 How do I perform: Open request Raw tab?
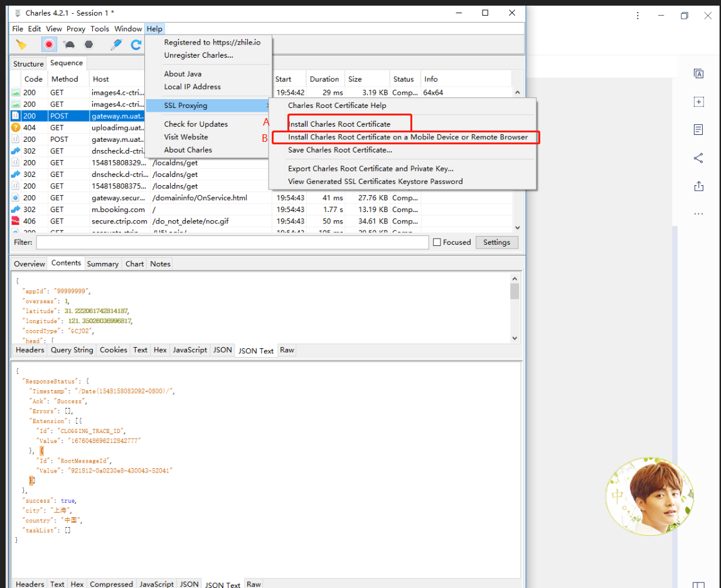point(287,350)
